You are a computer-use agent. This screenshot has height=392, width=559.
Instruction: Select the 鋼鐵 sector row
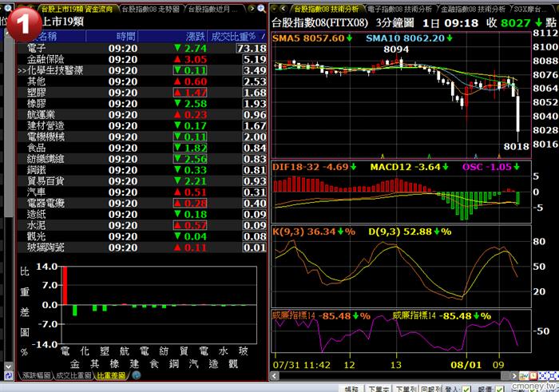[x=142, y=169]
